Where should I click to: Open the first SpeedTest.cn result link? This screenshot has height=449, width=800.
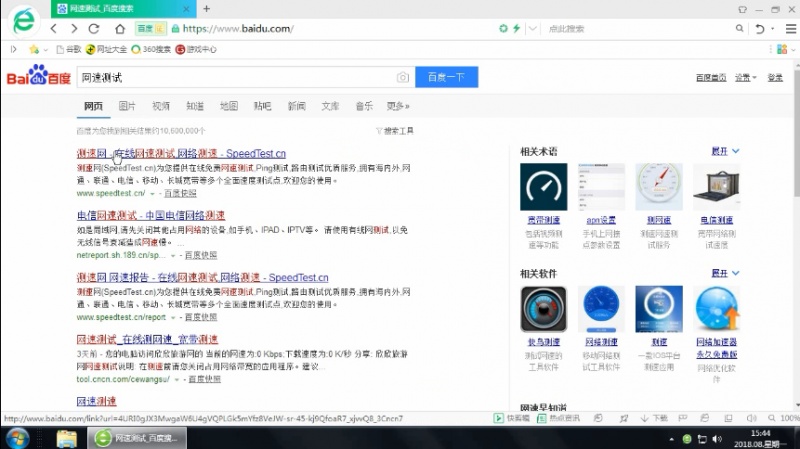click(x=181, y=154)
